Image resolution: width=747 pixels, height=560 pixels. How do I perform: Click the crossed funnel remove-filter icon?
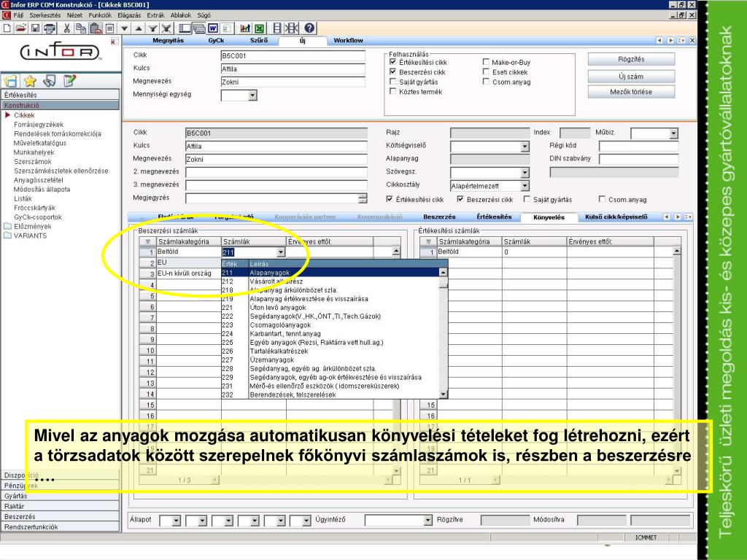click(x=166, y=28)
